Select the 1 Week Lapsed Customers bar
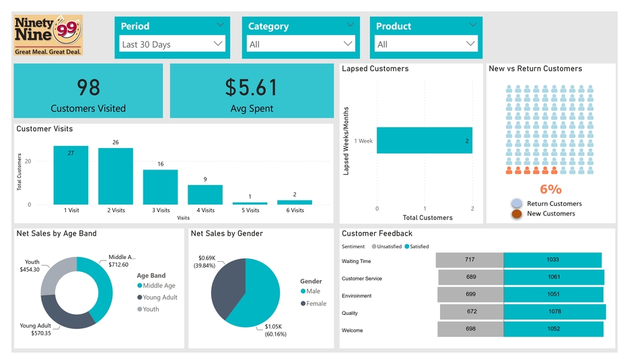Screen dimensions: 629x364 point(424,141)
